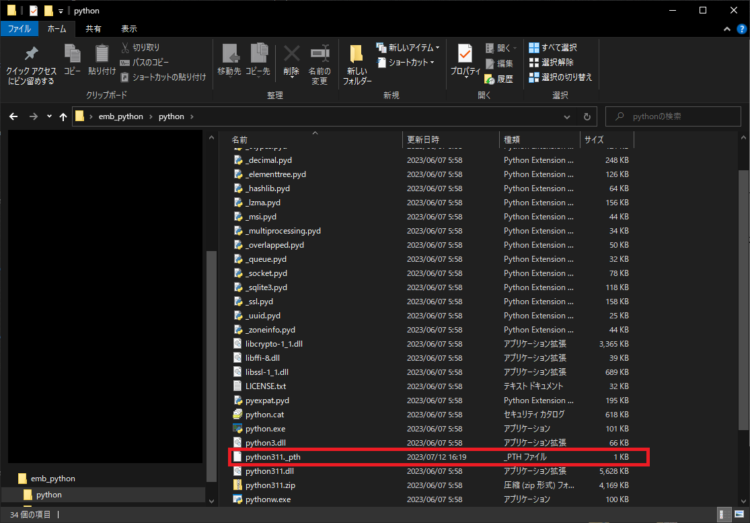Switch to large icons view in status bar

[x=739, y=514]
